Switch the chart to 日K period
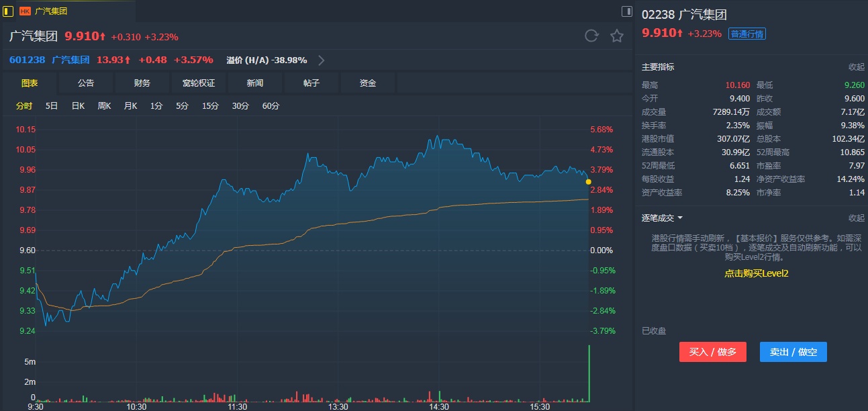 78,106
